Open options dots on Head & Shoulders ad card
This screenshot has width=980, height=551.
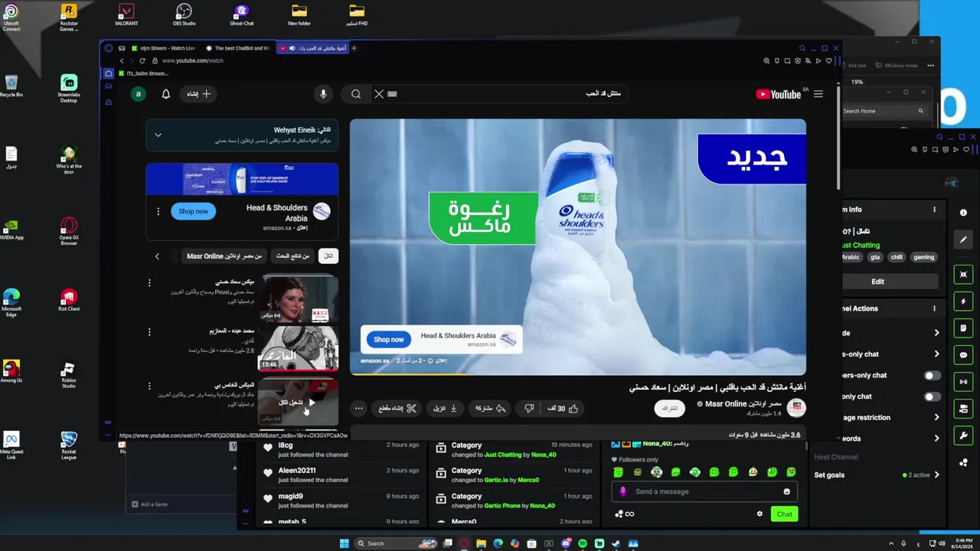click(158, 211)
